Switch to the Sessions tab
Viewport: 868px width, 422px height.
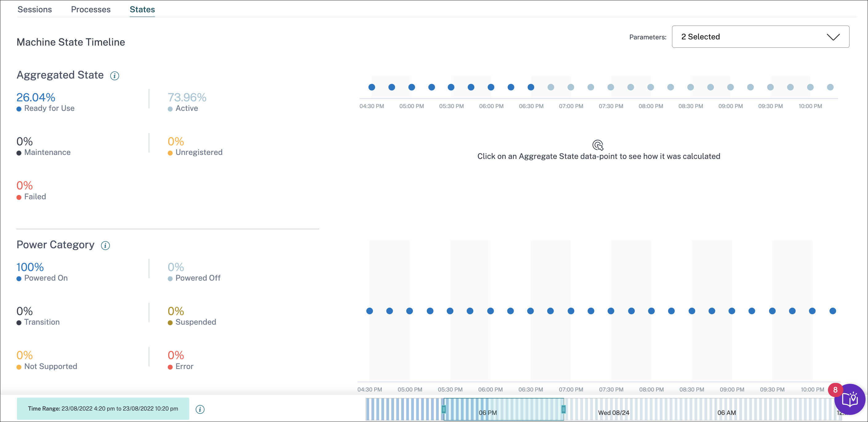35,10
